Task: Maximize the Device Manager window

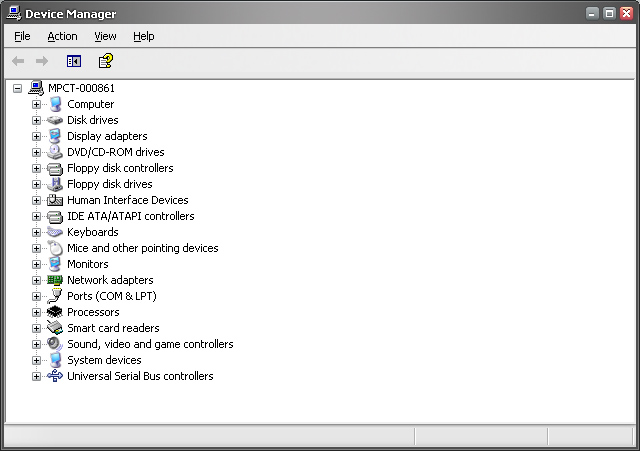Action: tap(609, 13)
